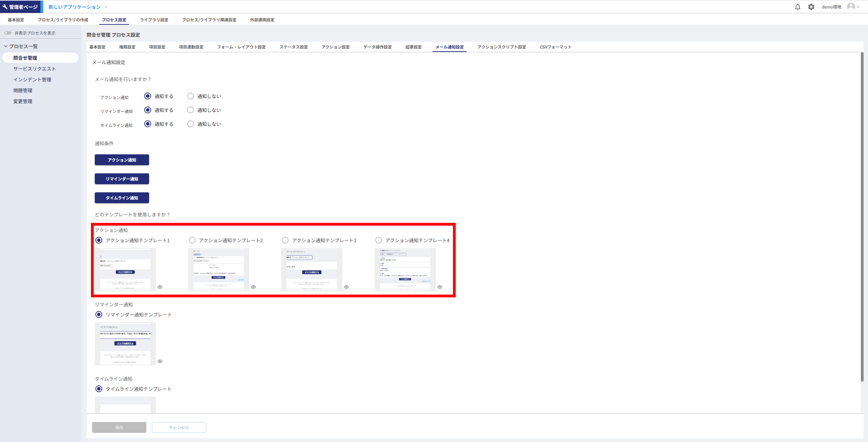Collapse the プロセス一覧 tree
The width and height of the screenshot is (868, 442).
(x=6, y=47)
